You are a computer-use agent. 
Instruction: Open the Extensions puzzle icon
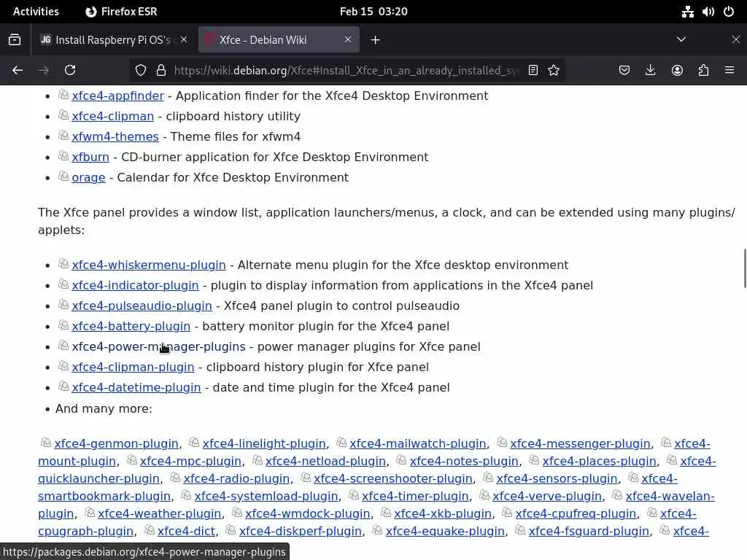pyautogui.click(x=703, y=71)
